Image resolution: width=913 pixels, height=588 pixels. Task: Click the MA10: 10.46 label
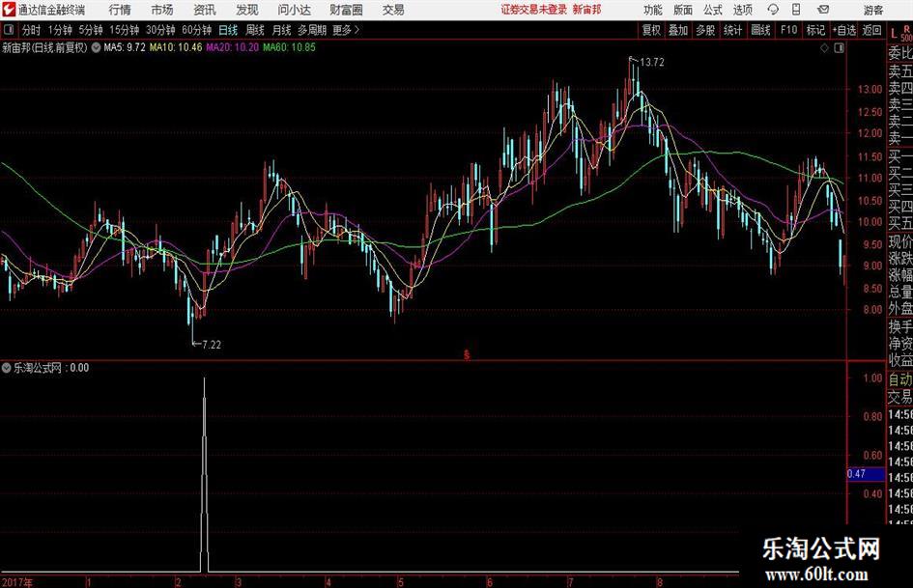click(175, 47)
